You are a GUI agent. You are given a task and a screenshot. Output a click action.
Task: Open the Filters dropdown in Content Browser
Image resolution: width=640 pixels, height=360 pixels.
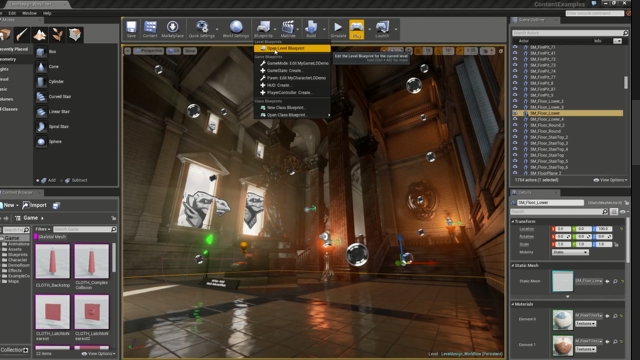pos(42,229)
